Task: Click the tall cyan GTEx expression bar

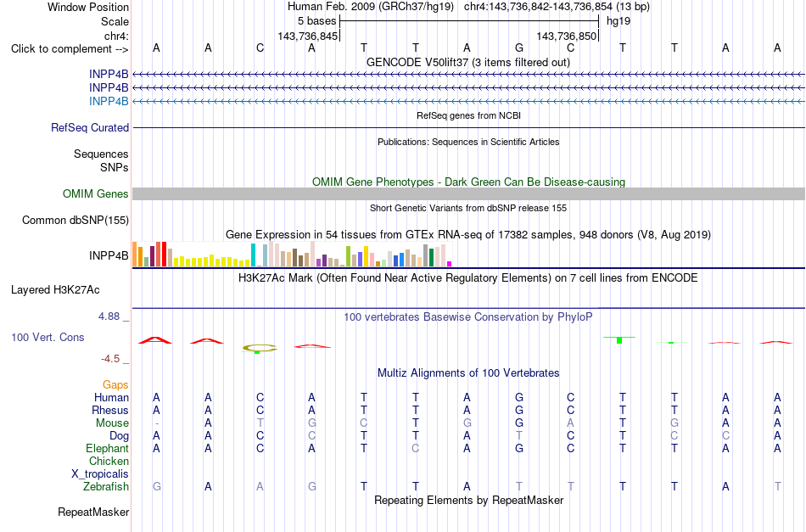Action: pos(253,255)
